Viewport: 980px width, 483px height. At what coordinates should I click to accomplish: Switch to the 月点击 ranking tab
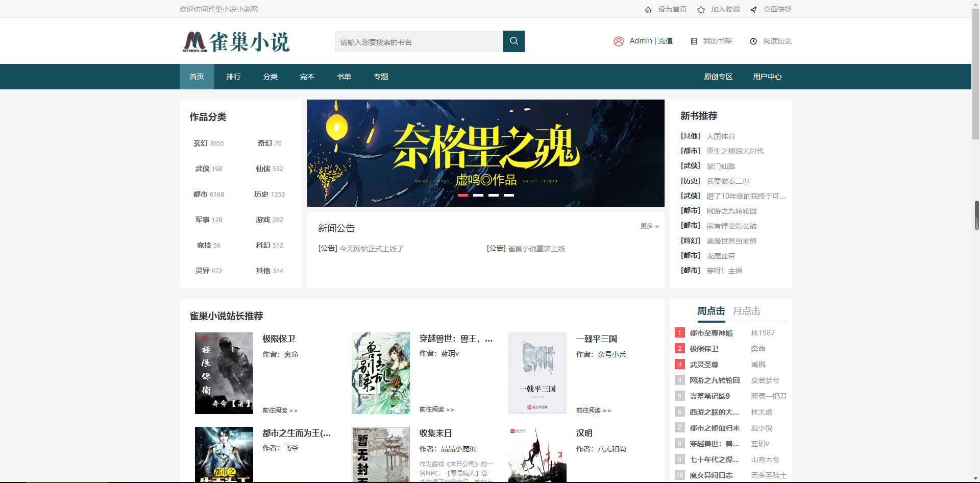tap(747, 311)
